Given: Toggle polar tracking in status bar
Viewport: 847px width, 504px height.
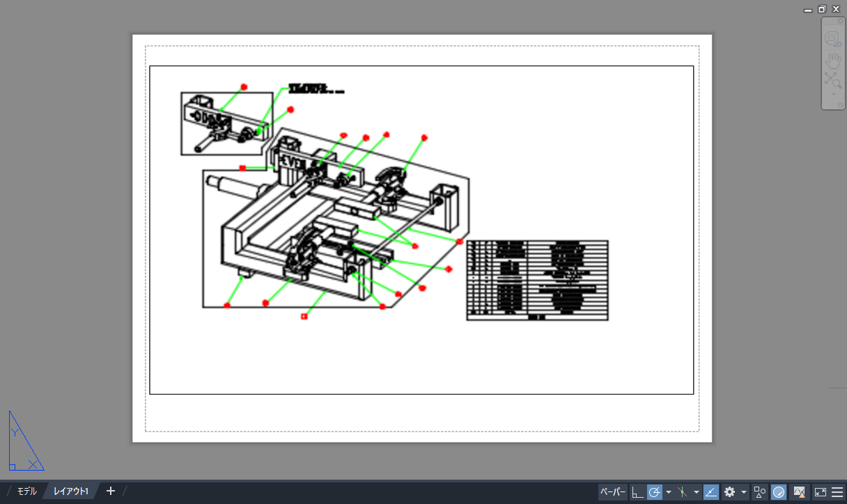Looking at the screenshot, I should pyautogui.click(x=654, y=492).
